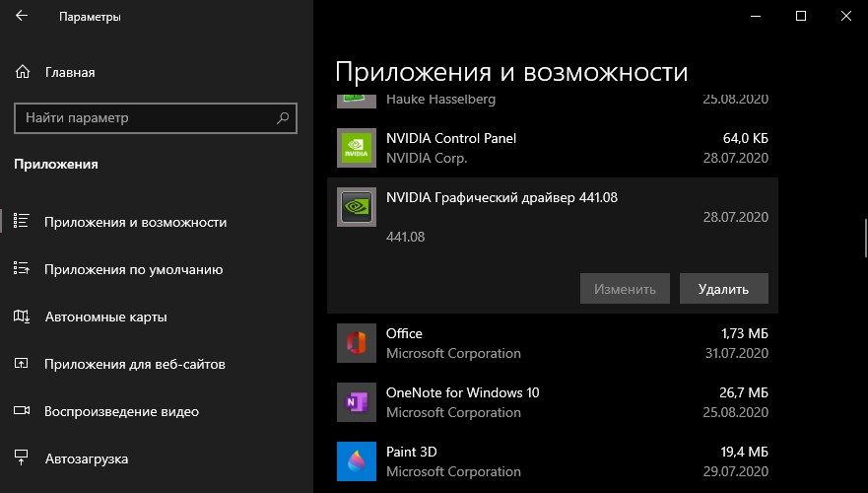The width and height of the screenshot is (868, 493).
Task: Click the NVIDIA graphics driver icon
Action: point(357,207)
